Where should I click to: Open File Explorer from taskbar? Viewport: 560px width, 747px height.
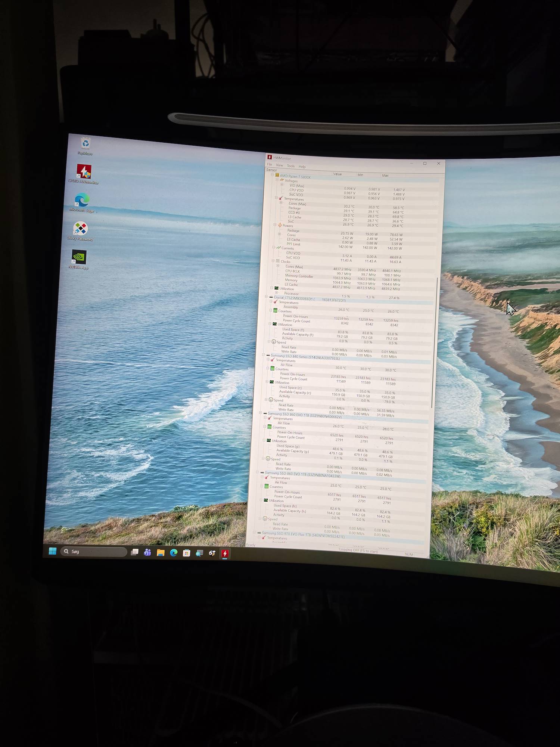pyautogui.click(x=161, y=553)
